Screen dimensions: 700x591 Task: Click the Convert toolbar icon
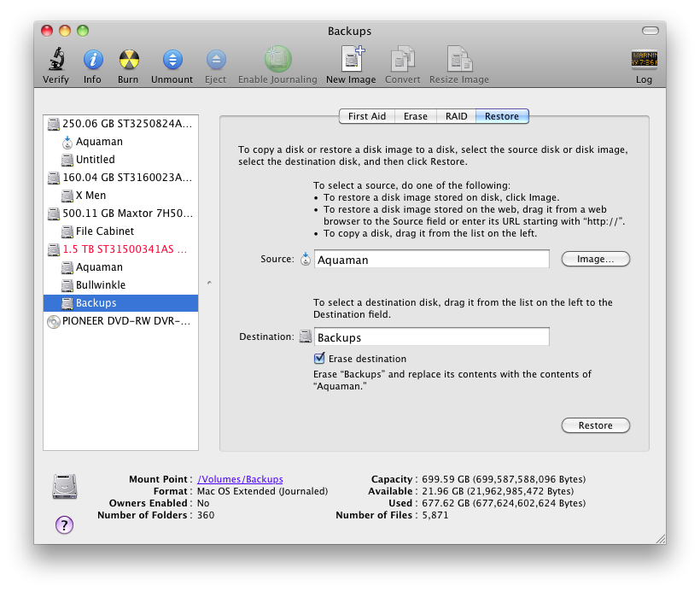pyautogui.click(x=402, y=59)
